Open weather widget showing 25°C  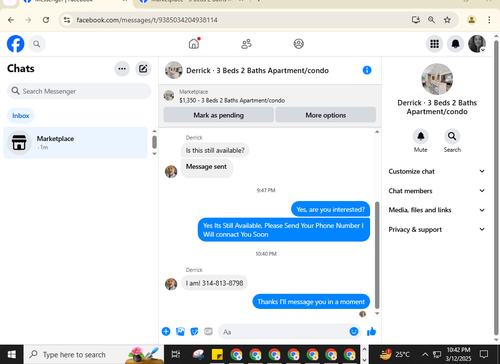pyautogui.click(x=395, y=354)
